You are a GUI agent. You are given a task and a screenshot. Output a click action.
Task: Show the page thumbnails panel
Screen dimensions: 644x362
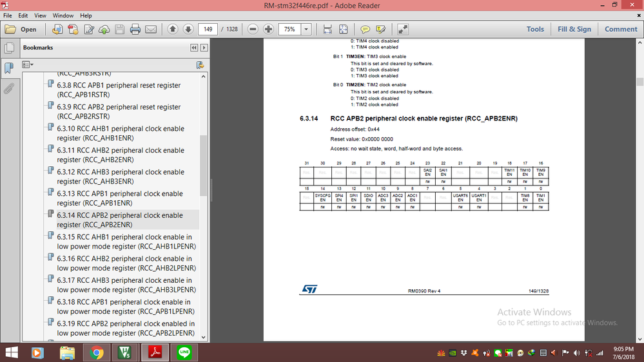[x=9, y=48]
